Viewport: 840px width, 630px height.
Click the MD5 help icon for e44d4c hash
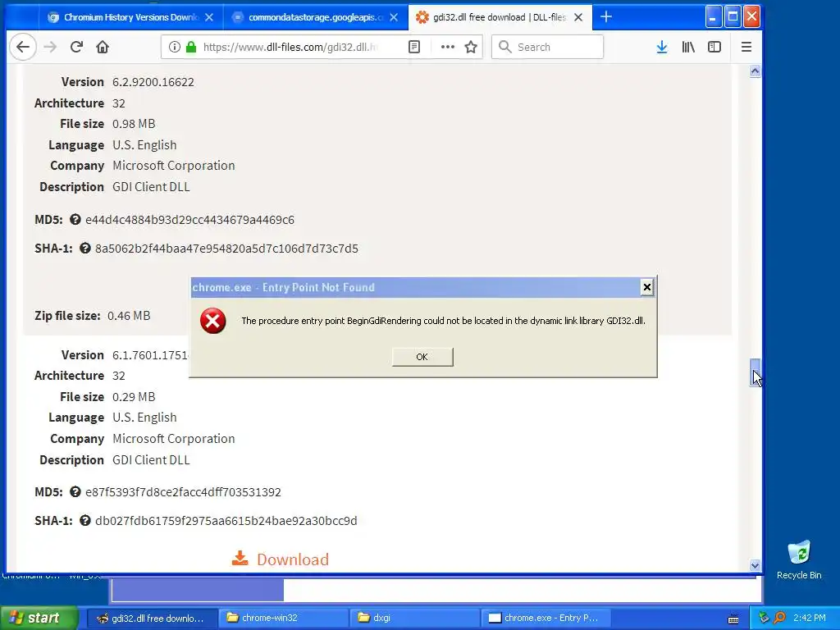coord(75,220)
